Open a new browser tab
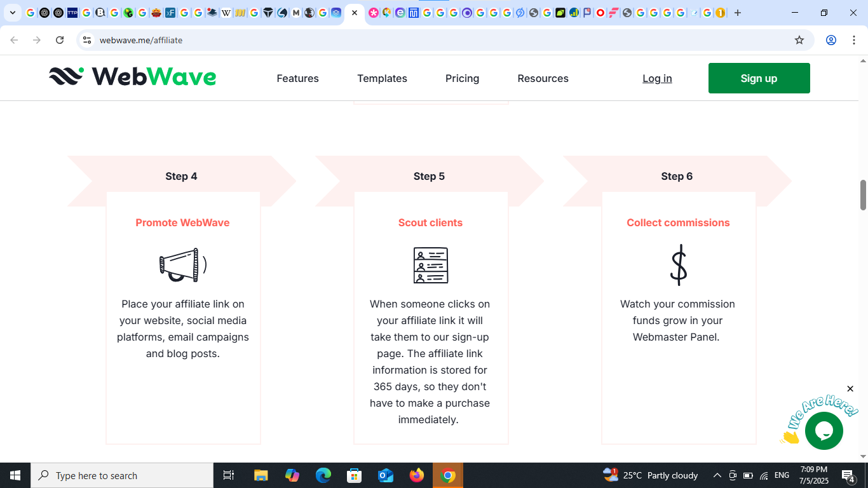Screen dimensions: 868x488 738,13
